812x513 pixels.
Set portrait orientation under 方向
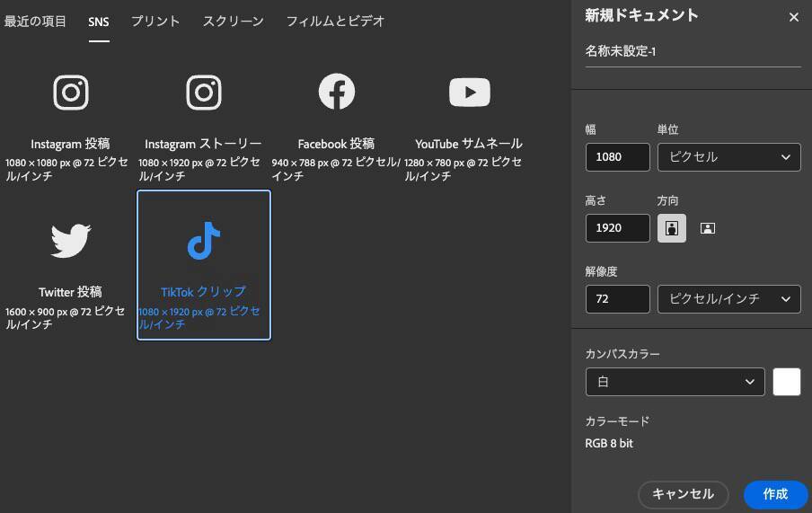tap(672, 228)
